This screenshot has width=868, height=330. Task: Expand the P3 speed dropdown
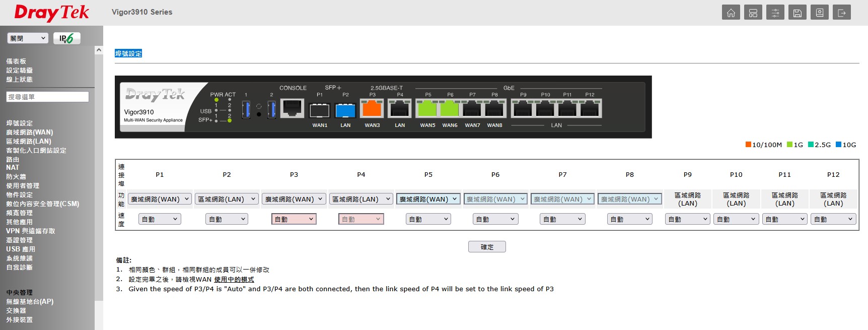(294, 219)
